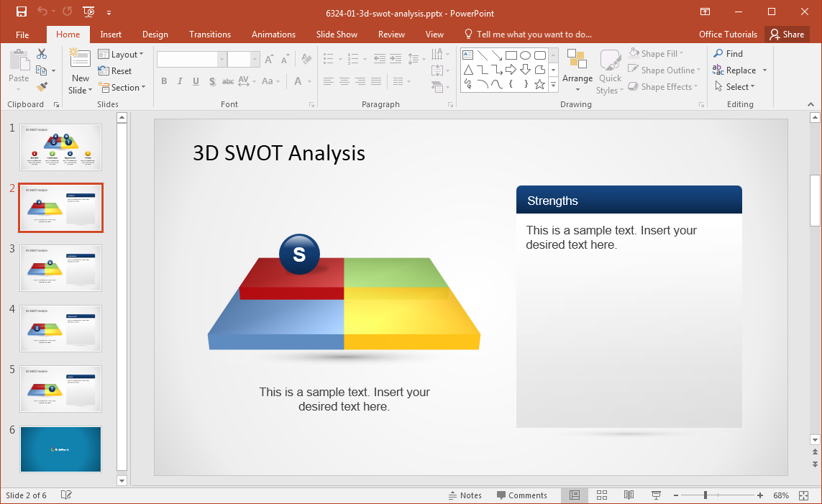The width and height of the screenshot is (822, 504).
Task: Click the Share button
Action: pos(786,35)
